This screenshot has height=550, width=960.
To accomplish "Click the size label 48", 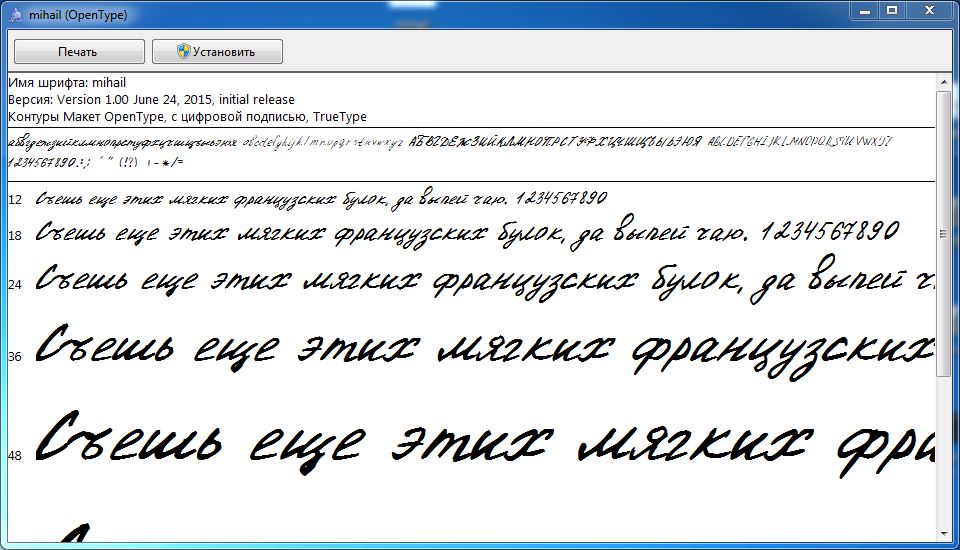I will click(15, 455).
